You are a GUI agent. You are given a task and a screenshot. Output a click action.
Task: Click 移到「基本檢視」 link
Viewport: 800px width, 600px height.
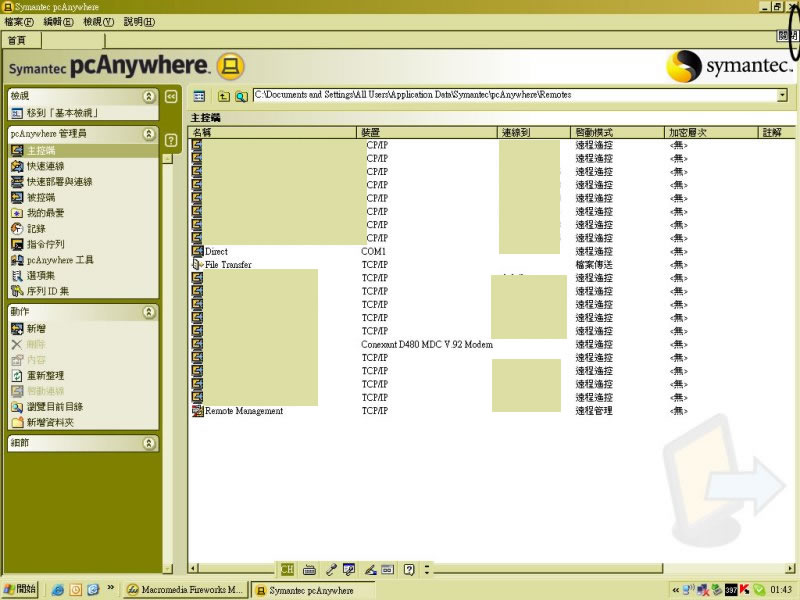[62, 113]
